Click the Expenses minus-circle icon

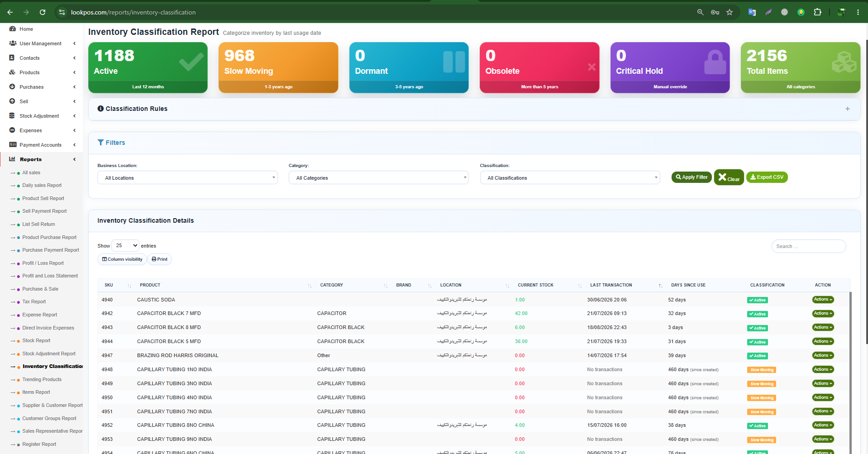[x=12, y=130]
